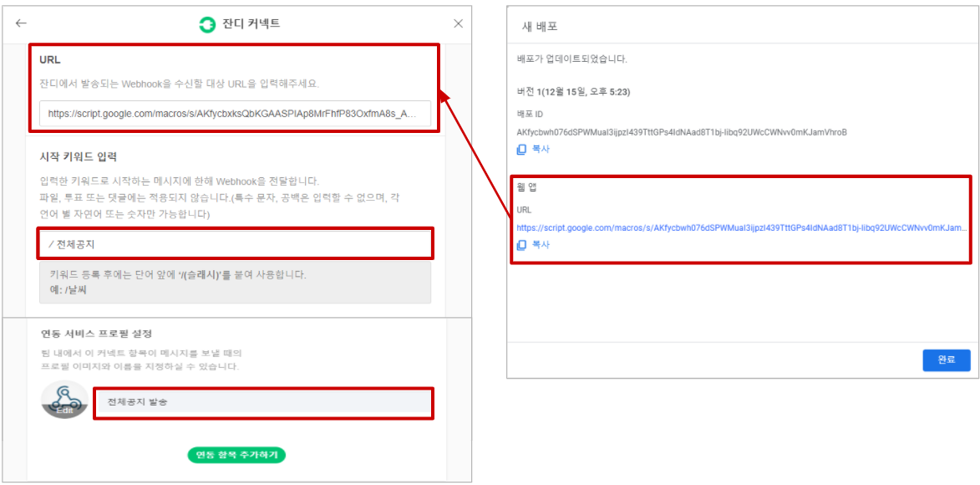Click the 시작 키워드 입력 section heading
The width and height of the screenshot is (980, 485).
(x=79, y=156)
